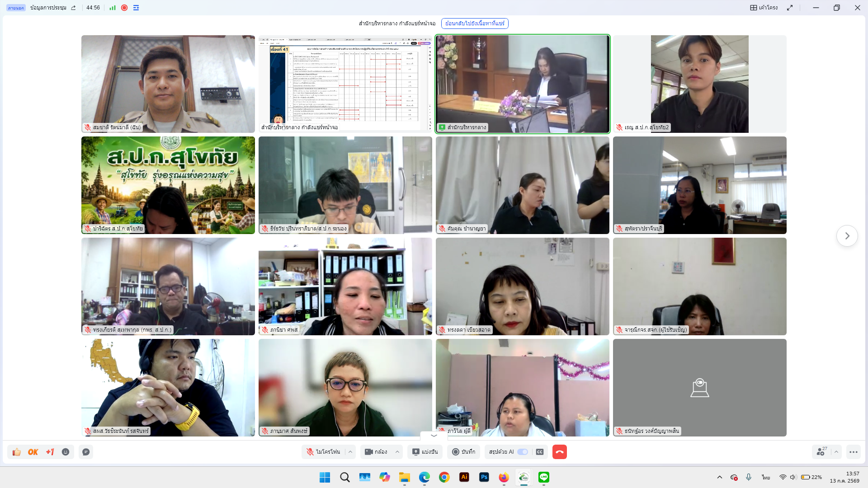Viewport: 868px width, 488px height.
Task: Collapse the bottom toolbar chevron
Action: click(x=434, y=436)
